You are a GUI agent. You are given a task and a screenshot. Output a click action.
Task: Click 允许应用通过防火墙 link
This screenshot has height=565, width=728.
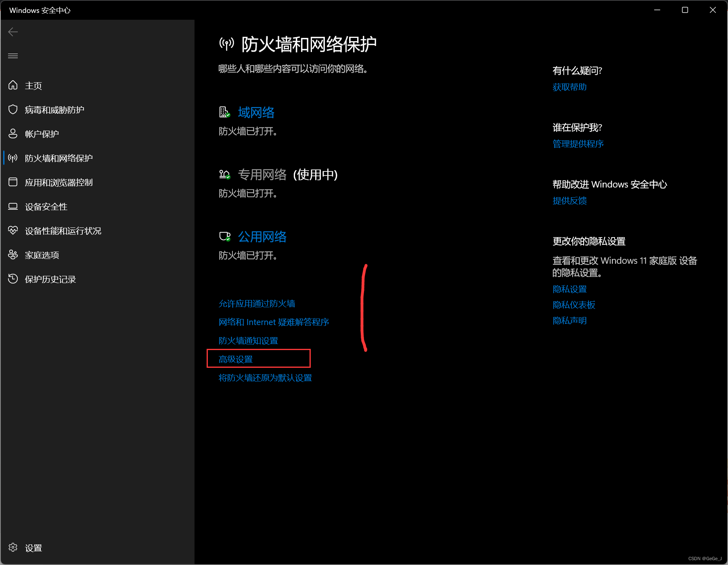[x=257, y=303]
